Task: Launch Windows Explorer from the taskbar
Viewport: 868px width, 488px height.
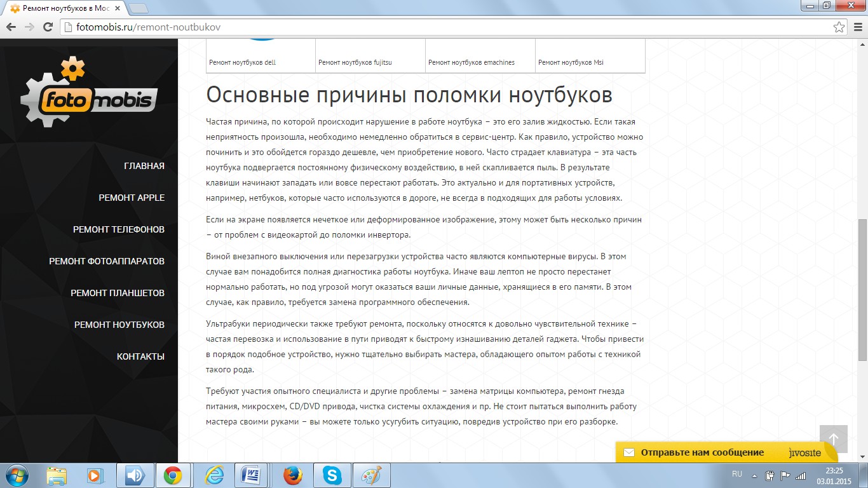Action: (57, 475)
